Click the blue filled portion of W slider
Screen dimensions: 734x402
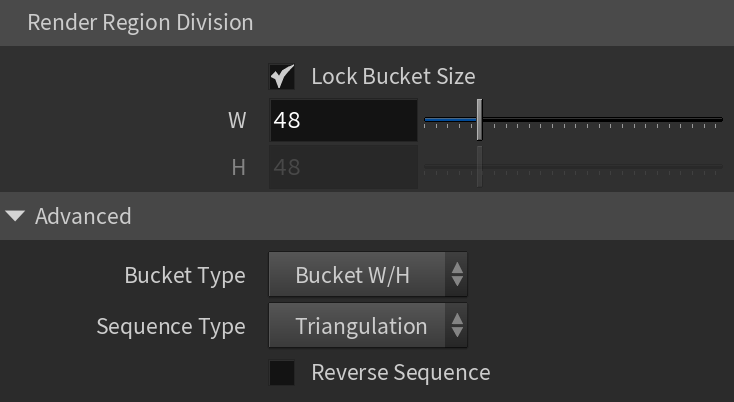click(x=450, y=120)
